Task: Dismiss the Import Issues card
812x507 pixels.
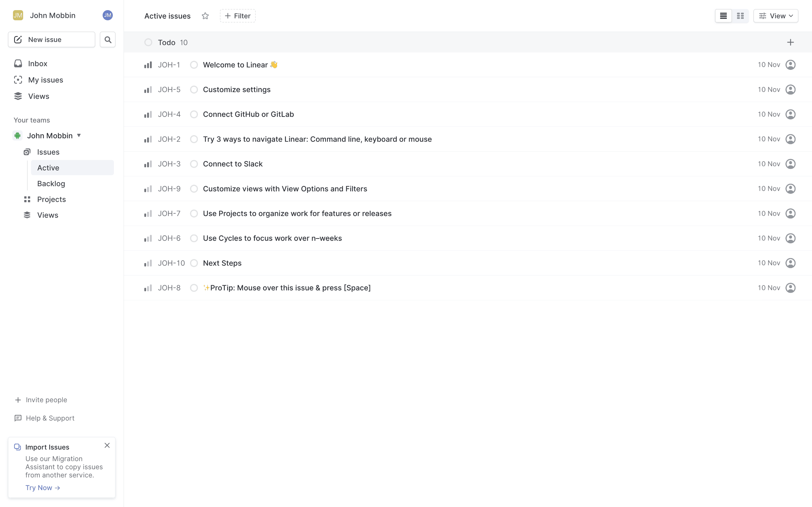Action: click(x=107, y=445)
